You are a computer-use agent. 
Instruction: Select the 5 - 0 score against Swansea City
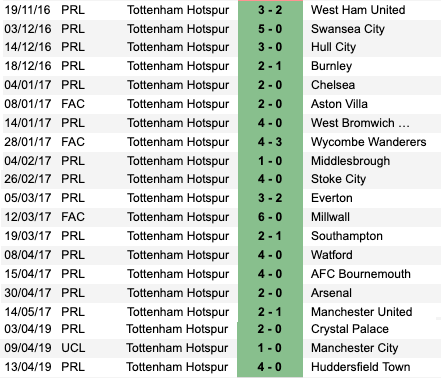coord(270,29)
